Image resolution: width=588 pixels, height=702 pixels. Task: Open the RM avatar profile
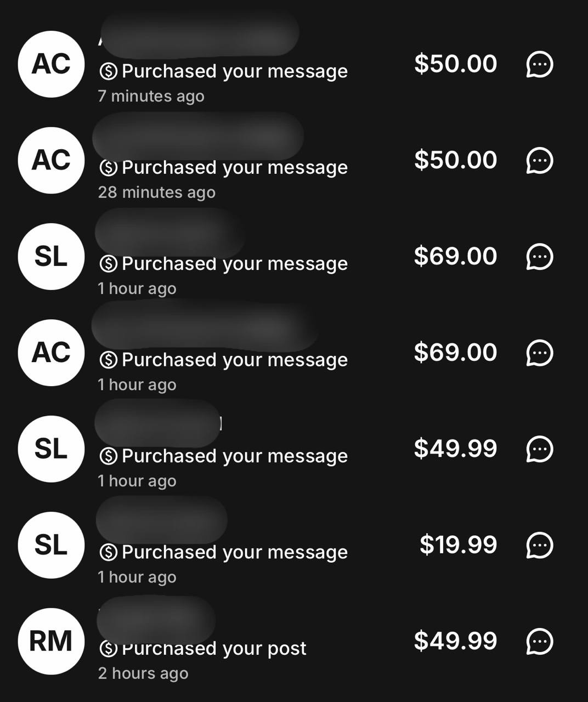click(x=51, y=641)
